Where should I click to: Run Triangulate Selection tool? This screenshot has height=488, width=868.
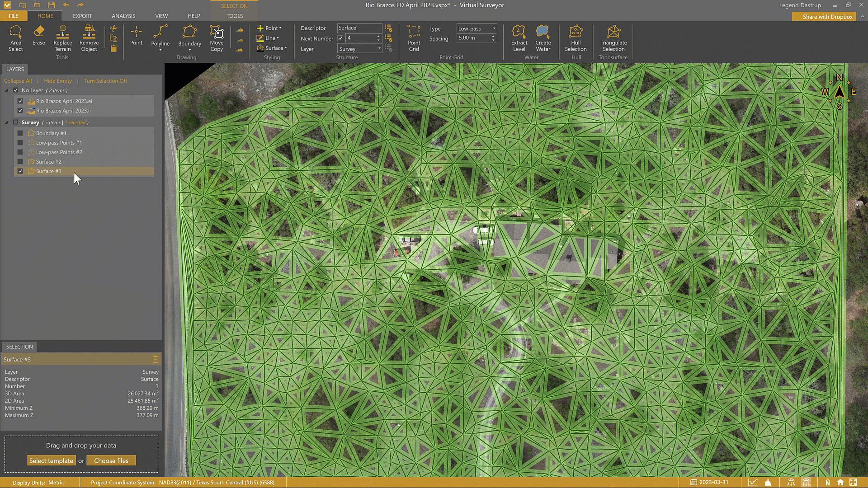coord(613,38)
